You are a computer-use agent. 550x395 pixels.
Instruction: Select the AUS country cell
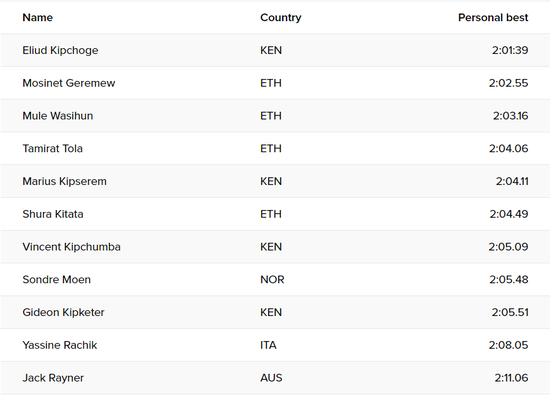(x=271, y=378)
